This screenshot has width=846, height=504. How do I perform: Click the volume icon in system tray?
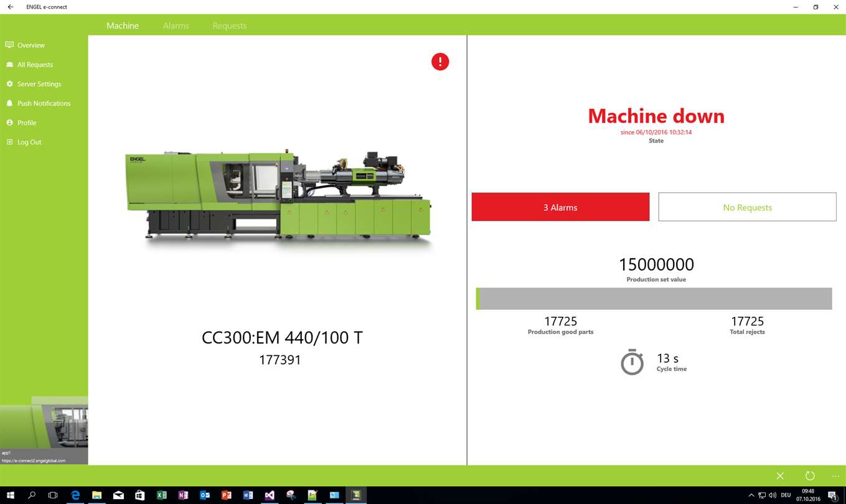(x=773, y=495)
